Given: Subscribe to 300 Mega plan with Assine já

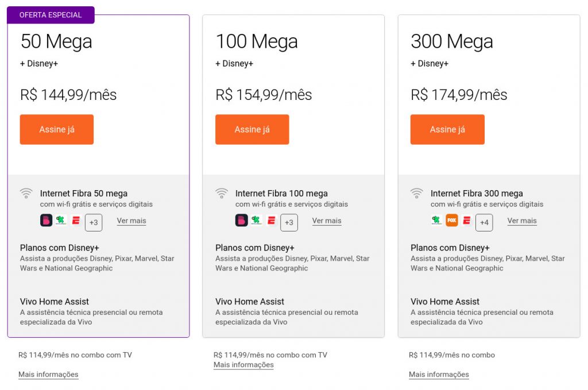Looking at the screenshot, I should [447, 129].
